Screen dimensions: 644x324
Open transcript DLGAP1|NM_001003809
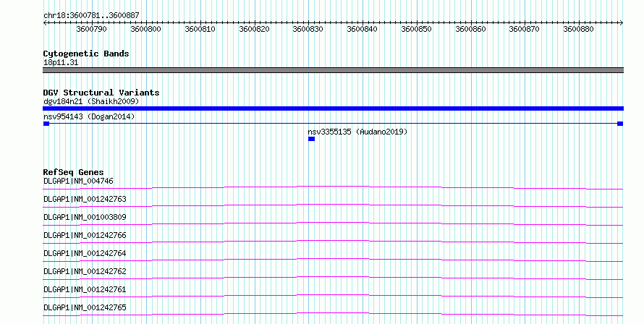85,217
